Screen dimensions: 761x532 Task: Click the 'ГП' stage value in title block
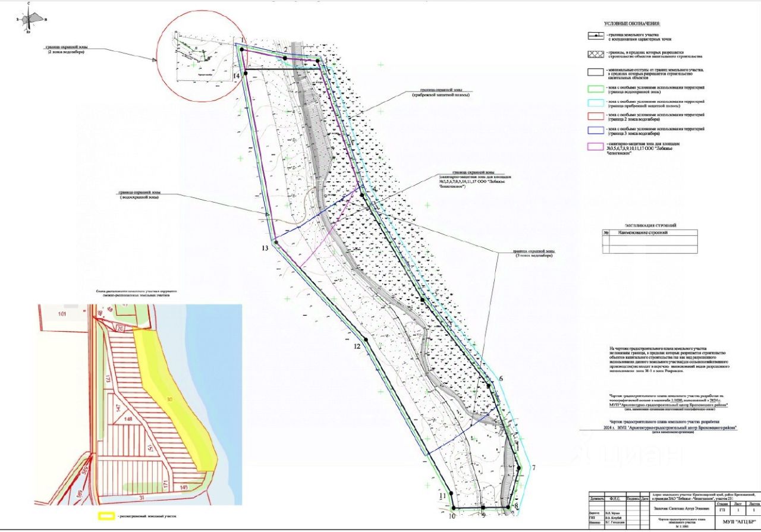(722, 510)
